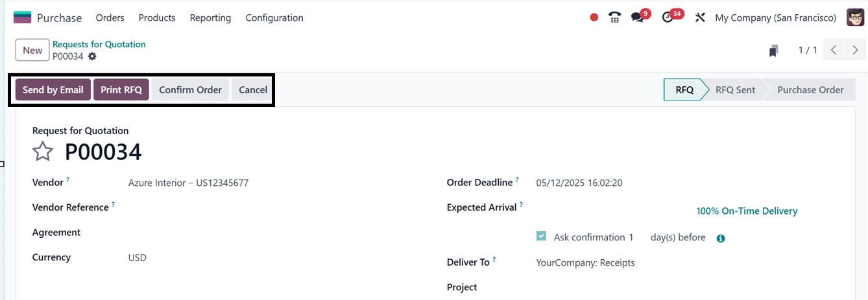Open the messages chat icon
The height and width of the screenshot is (300, 868).
pyautogui.click(x=638, y=17)
